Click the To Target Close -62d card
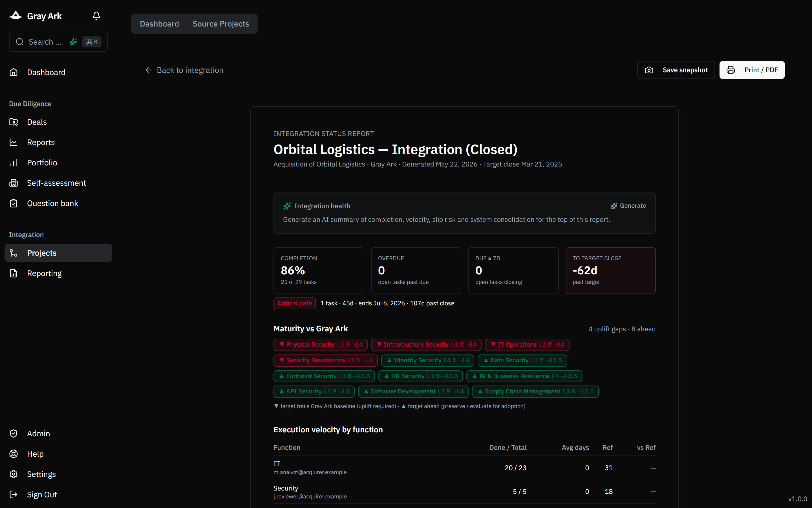 [611, 270]
